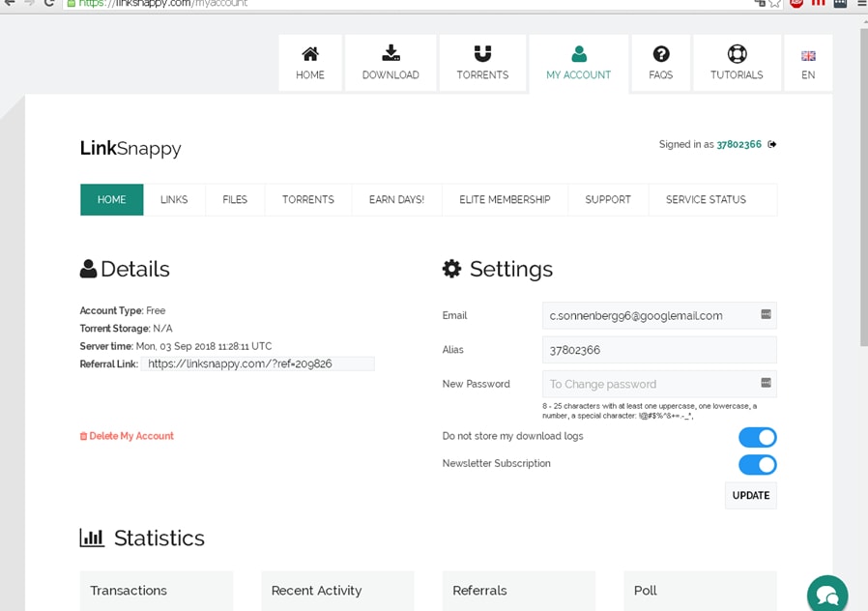Viewport: 868px width, 611px height.
Task: Click the browser address bar URL
Action: [163, 3]
